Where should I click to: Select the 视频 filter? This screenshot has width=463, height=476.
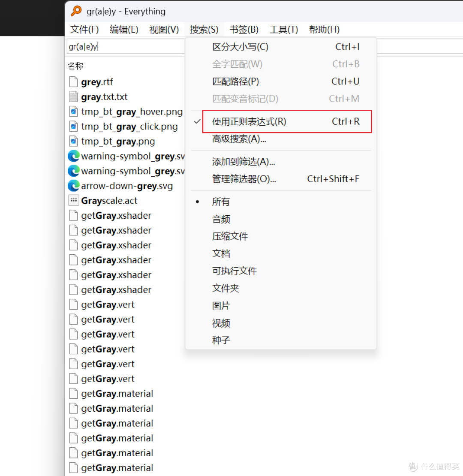[x=281, y=323]
